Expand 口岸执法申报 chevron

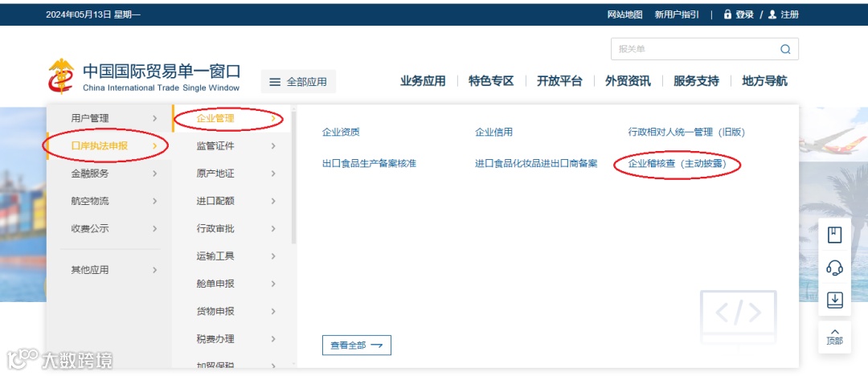point(154,146)
